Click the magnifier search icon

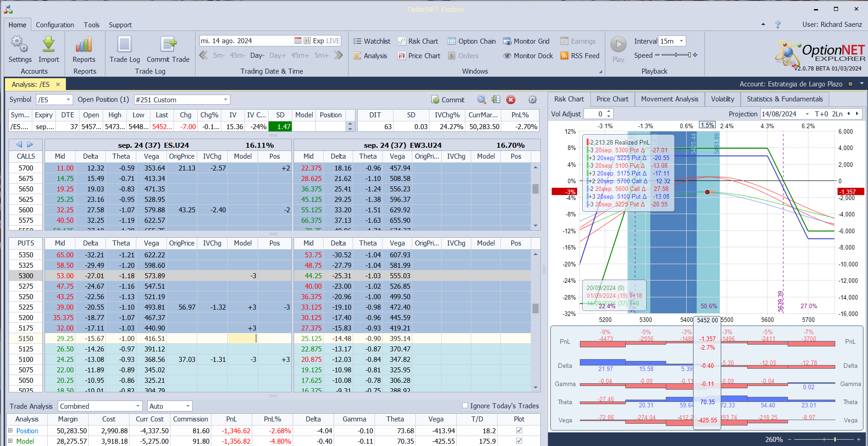point(482,100)
